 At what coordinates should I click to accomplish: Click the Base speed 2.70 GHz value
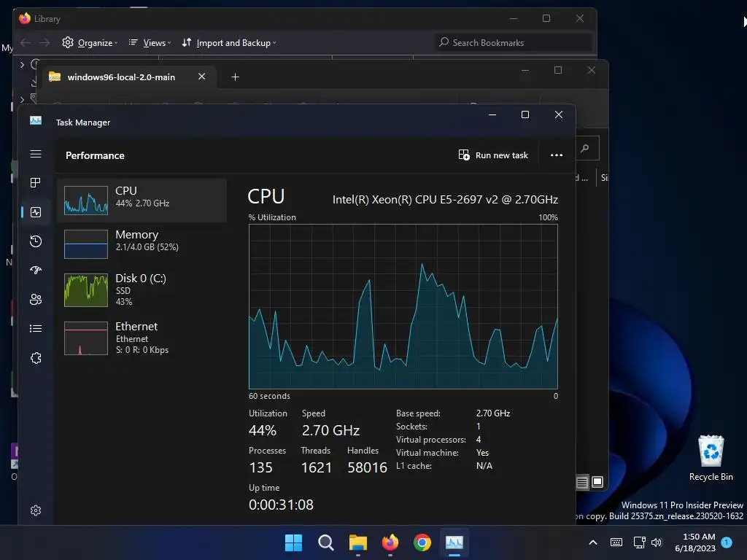point(493,413)
